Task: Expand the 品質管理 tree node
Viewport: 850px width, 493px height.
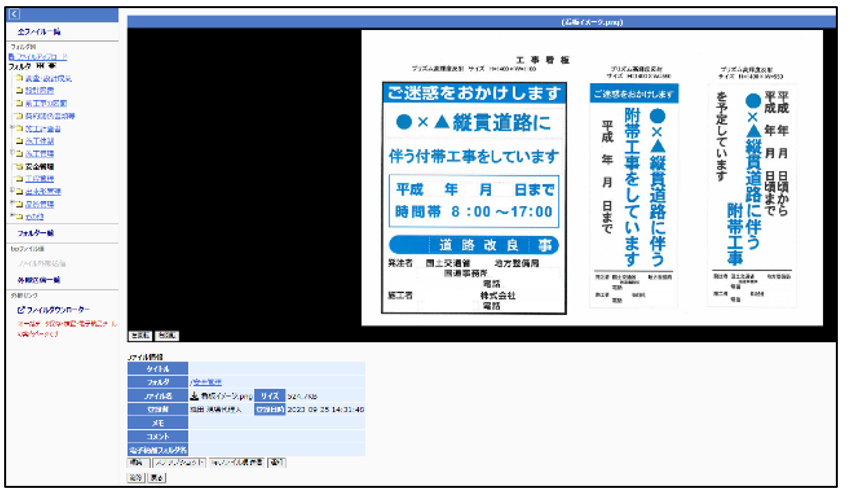Action: click(10, 203)
